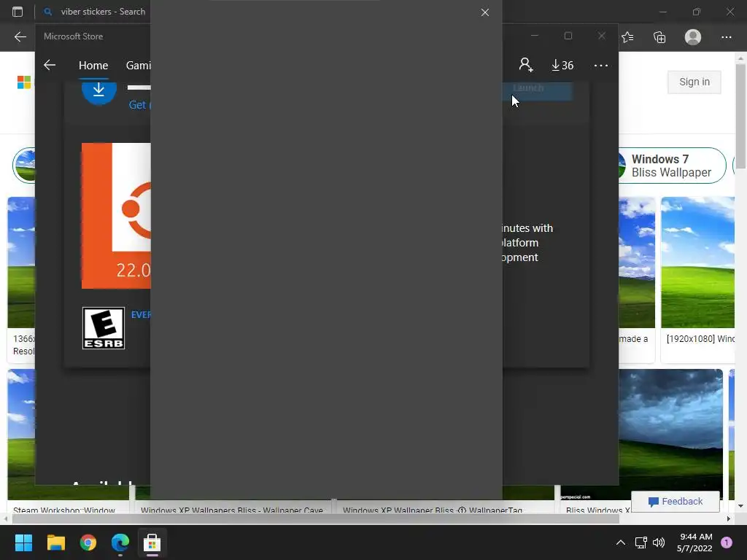Viewport: 747px width, 560px height.
Task: Click the EVERYONE rating link
Action: pyautogui.click(x=141, y=315)
